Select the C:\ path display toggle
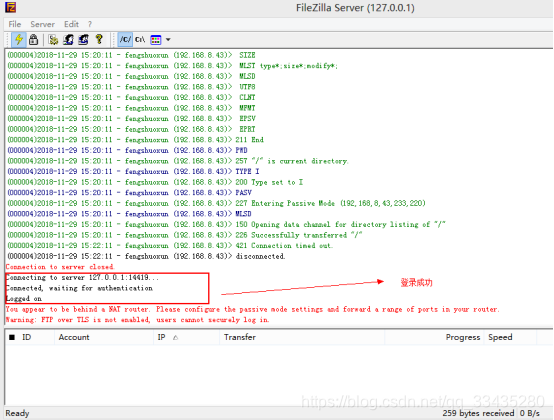This screenshot has height=420, width=554. click(x=140, y=39)
